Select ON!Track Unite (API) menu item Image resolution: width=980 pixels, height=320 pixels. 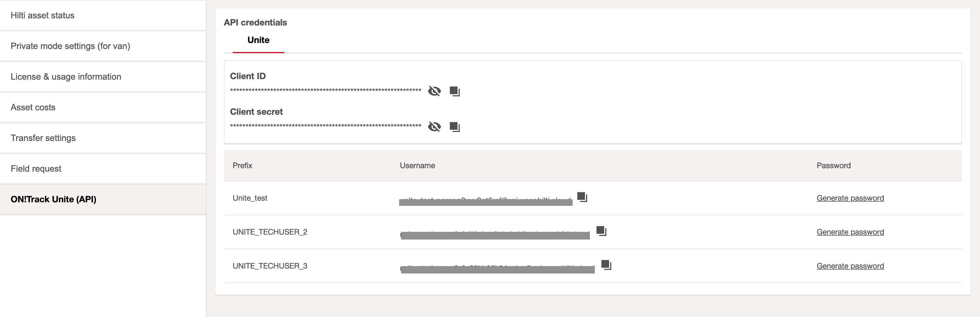(x=53, y=200)
